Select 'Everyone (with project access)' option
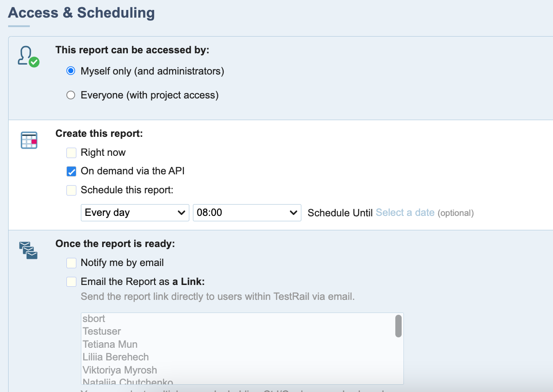The width and height of the screenshot is (553, 392). 70,95
